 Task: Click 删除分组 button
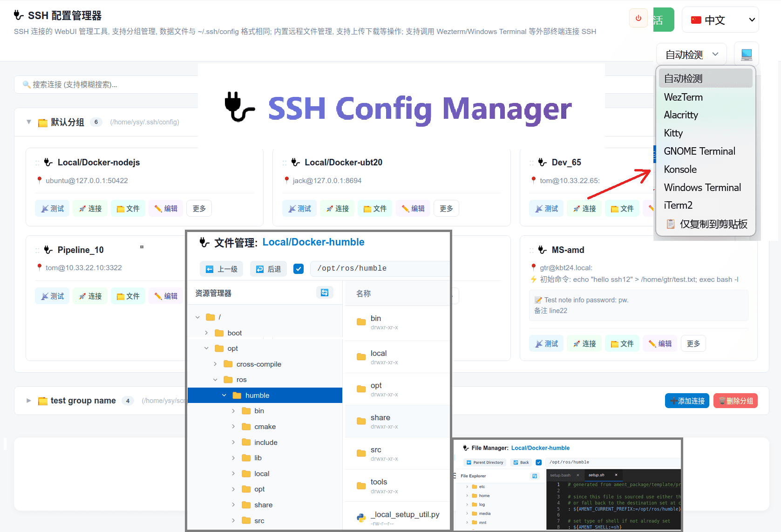coord(735,401)
